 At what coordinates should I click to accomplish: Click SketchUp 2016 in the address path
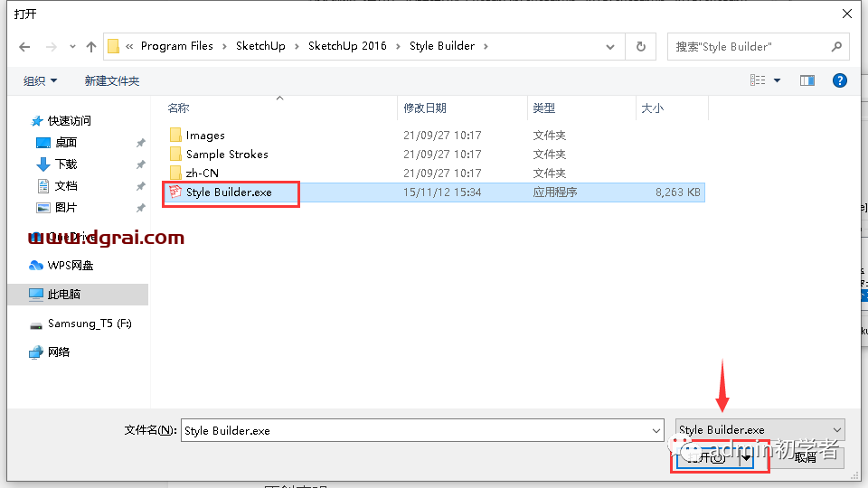click(x=347, y=46)
